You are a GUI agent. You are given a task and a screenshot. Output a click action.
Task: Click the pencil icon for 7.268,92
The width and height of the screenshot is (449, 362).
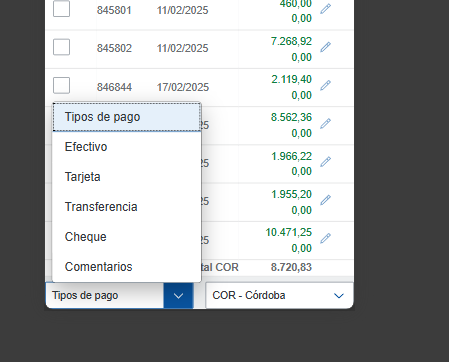pyautogui.click(x=325, y=47)
